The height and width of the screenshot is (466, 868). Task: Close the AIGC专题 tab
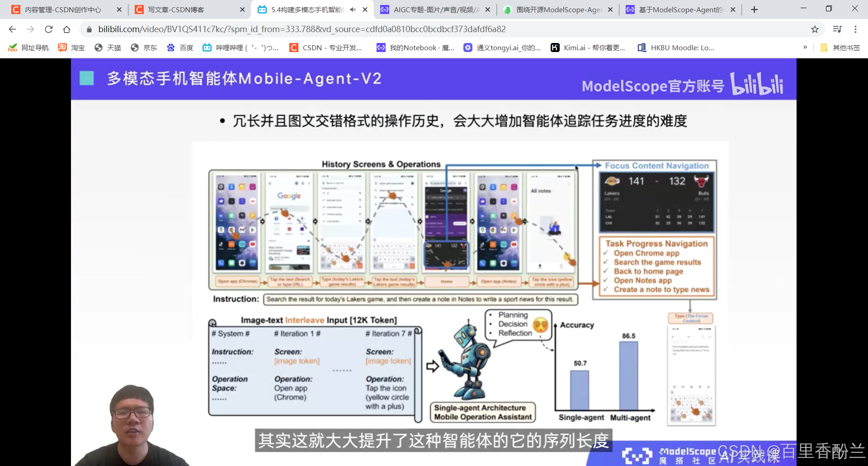coord(488,10)
